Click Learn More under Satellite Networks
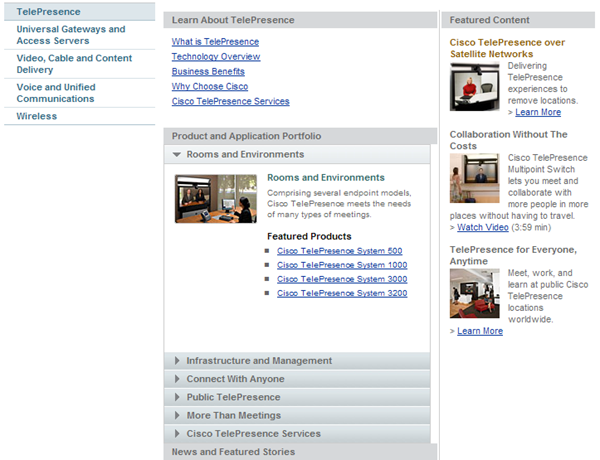The height and width of the screenshot is (460, 600). (538, 112)
